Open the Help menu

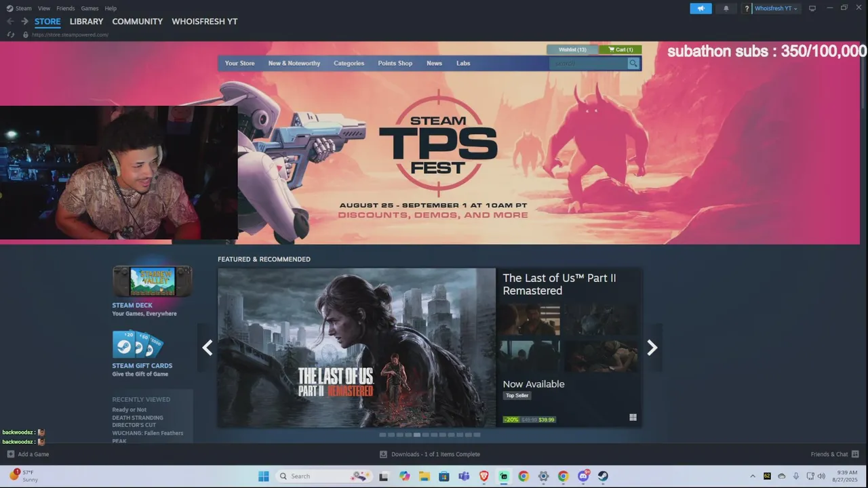(111, 8)
